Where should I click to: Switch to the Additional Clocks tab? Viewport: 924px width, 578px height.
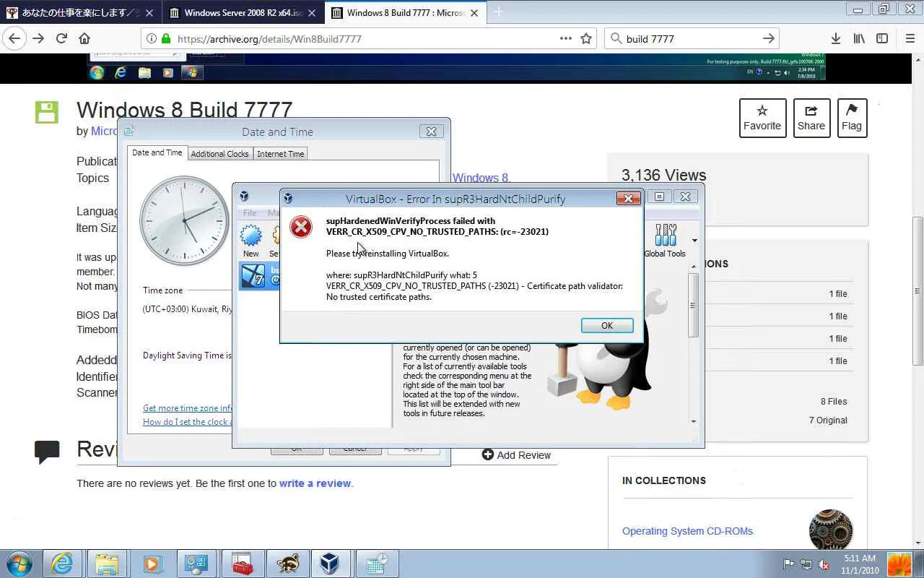coord(219,154)
